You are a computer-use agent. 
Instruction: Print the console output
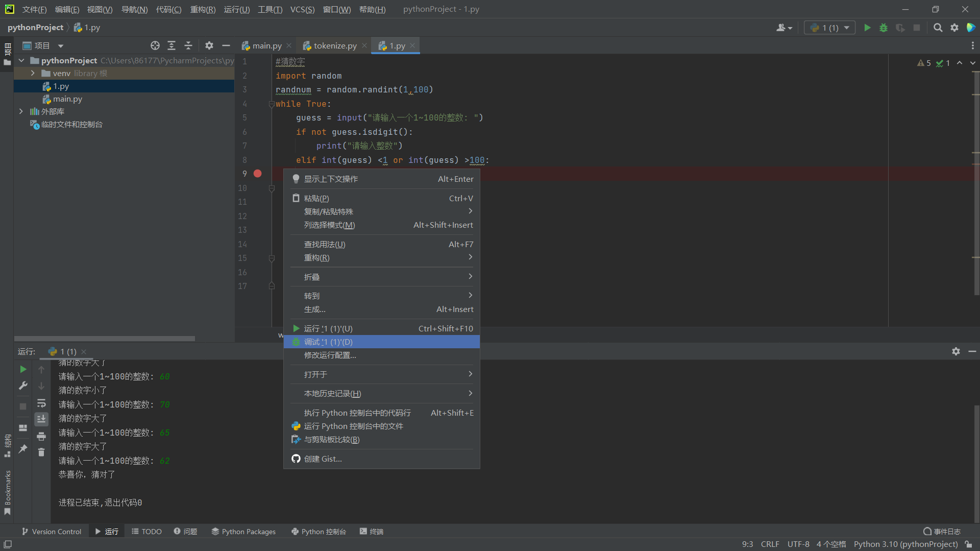tap(41, 436)
